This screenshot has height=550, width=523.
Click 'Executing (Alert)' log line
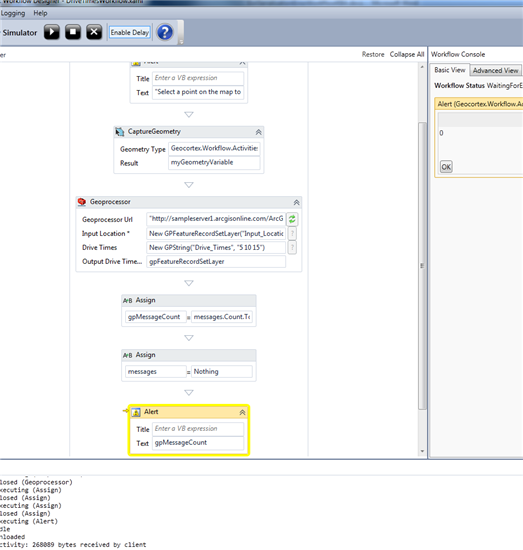[x=29, y=521]
